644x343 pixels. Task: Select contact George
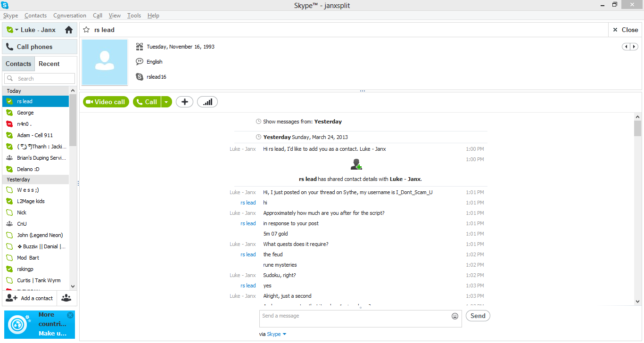36,113
